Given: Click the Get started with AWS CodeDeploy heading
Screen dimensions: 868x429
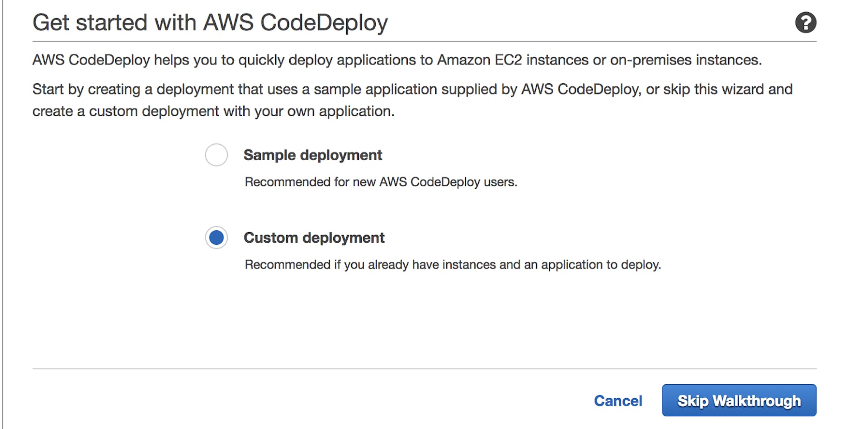Looking at the screenshot, I should (210, 22).
